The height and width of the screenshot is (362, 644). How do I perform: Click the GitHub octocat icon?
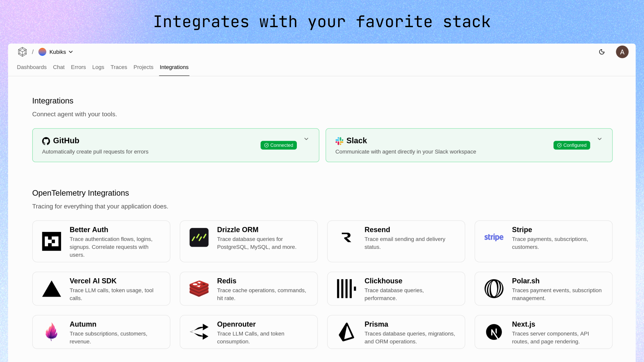[x=46, y=141]
